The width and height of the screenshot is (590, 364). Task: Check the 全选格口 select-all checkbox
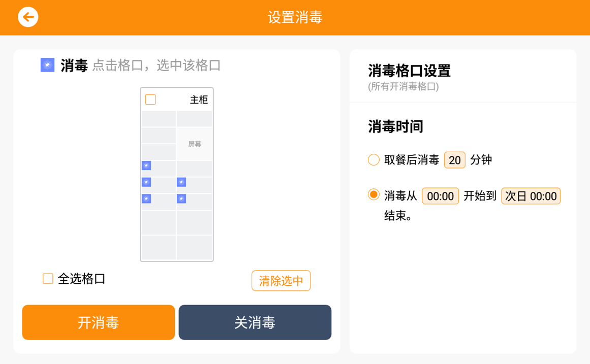tap(48, 279)
